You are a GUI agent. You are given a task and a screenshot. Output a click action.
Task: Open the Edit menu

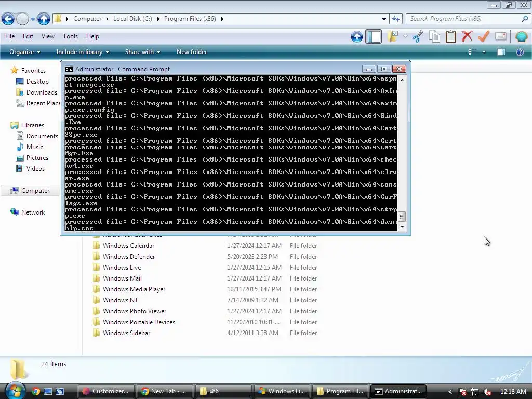click(x=28, y=36)
